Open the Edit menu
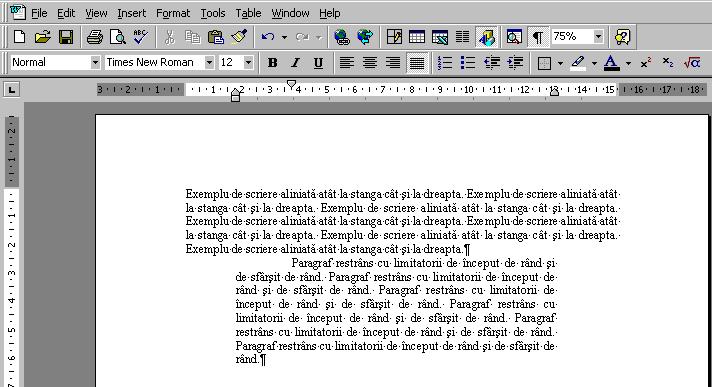 point(66,13)
